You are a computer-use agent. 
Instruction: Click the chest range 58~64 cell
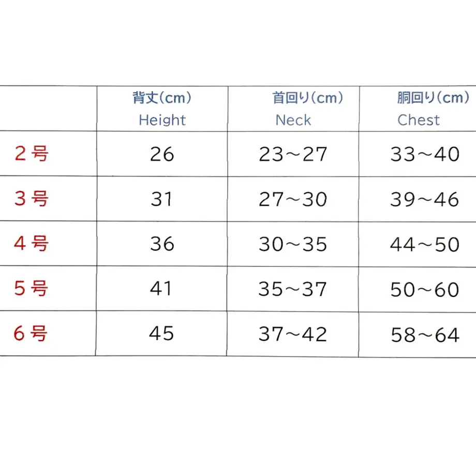[425, 335]
